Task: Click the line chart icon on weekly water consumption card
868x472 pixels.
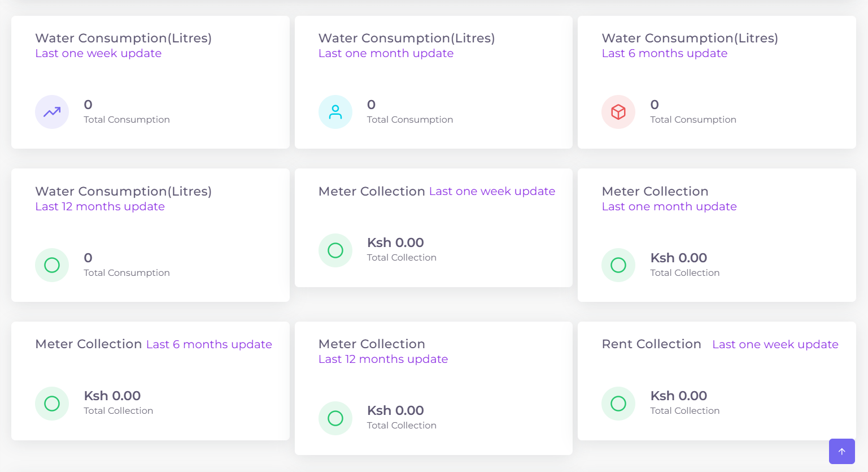Action: (52, 112)
